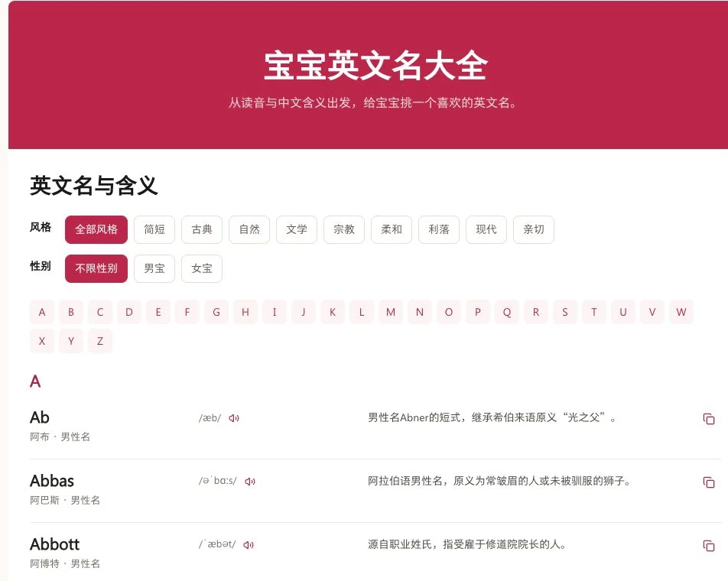Jump to letter I section

(x=275, y=312)
